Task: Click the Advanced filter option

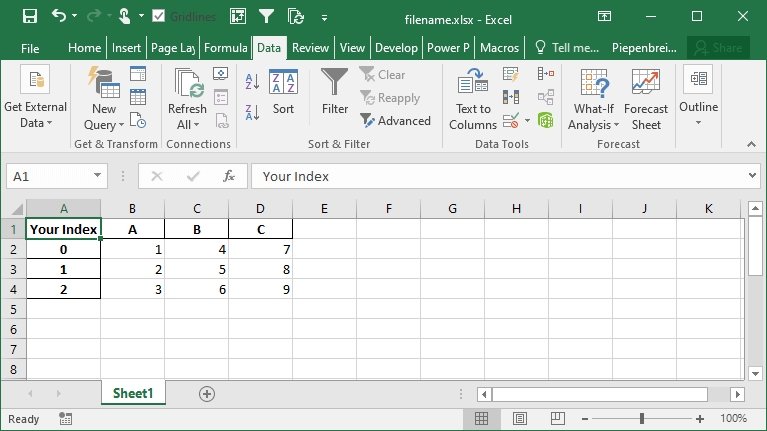Action: [395, 121]
